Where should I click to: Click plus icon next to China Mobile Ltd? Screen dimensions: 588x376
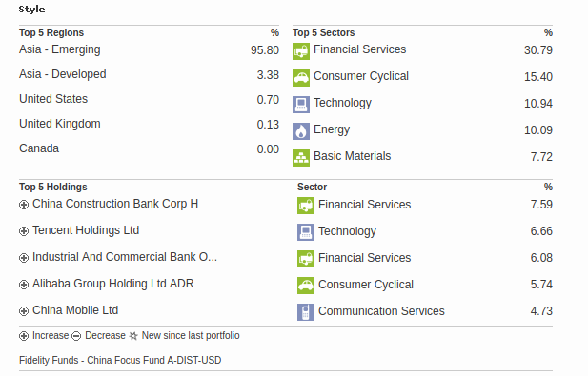pos(24,311)
